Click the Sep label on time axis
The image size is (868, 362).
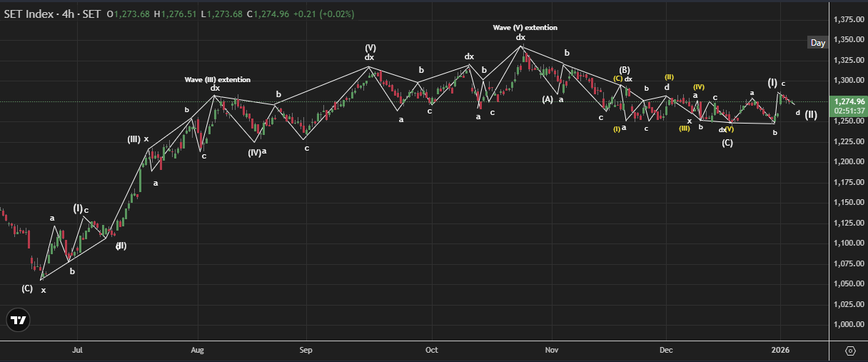(x=306, y=351)
